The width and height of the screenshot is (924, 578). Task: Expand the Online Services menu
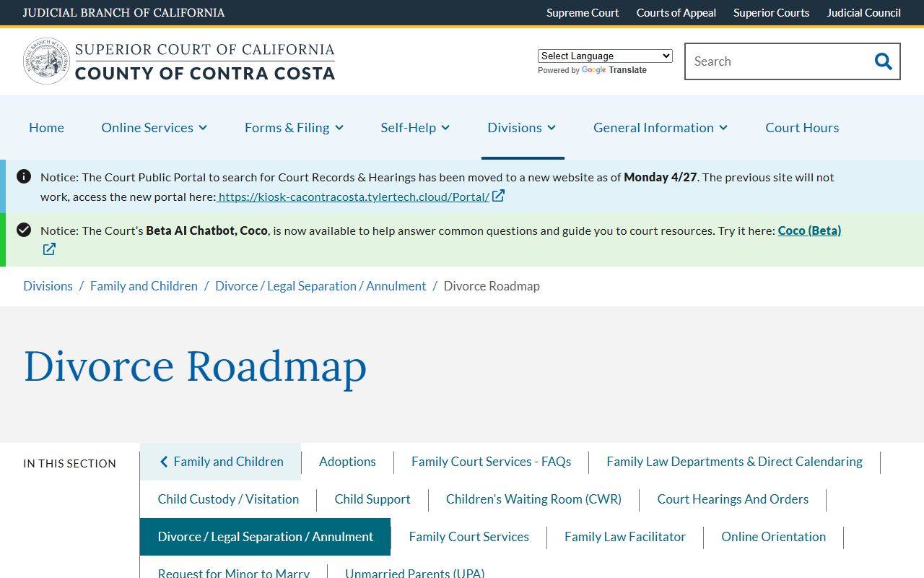154,127
